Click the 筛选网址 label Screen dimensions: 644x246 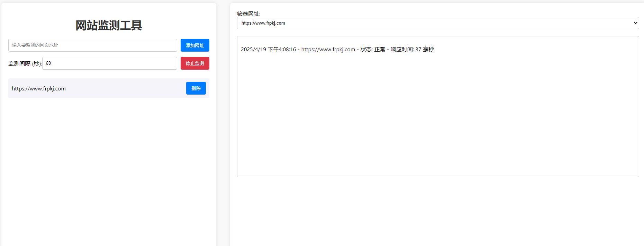coord(248,14)
